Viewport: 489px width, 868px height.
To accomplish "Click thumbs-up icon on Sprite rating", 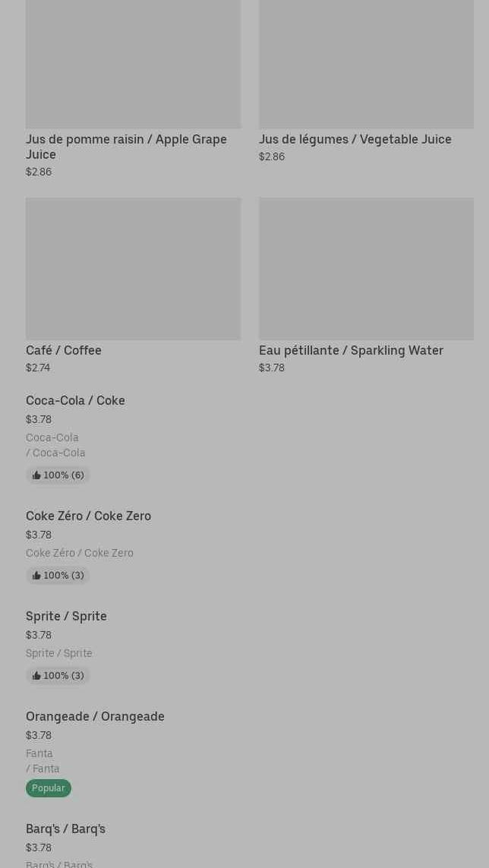I will 36,676.
